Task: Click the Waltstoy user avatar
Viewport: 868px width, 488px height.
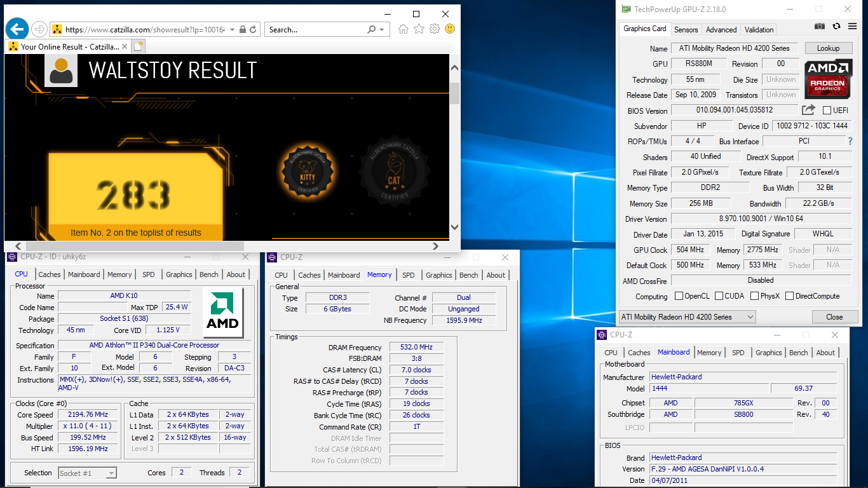Action: (x=61, y=70)
